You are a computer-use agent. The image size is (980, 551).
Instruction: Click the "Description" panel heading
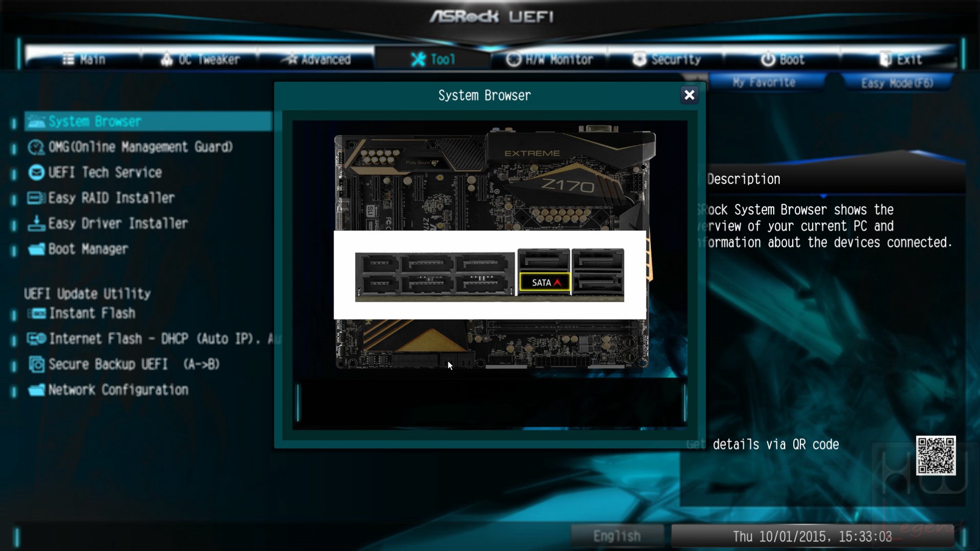click(744, 179)
